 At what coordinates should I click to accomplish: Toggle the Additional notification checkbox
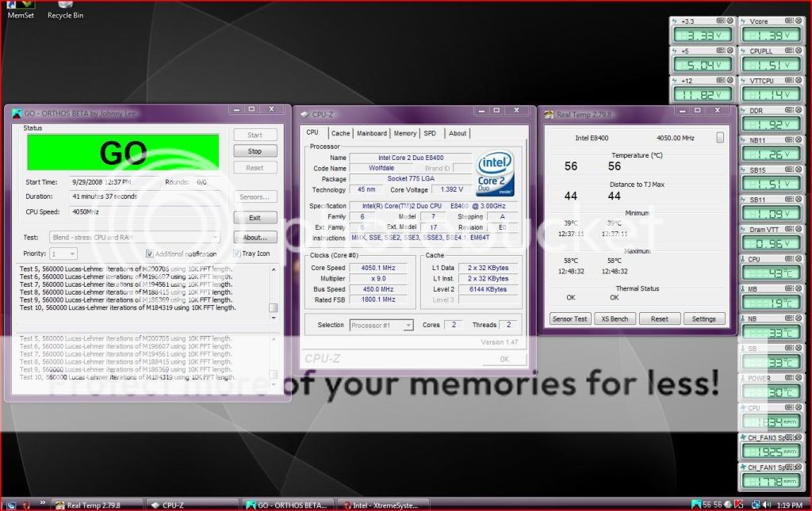149,254
